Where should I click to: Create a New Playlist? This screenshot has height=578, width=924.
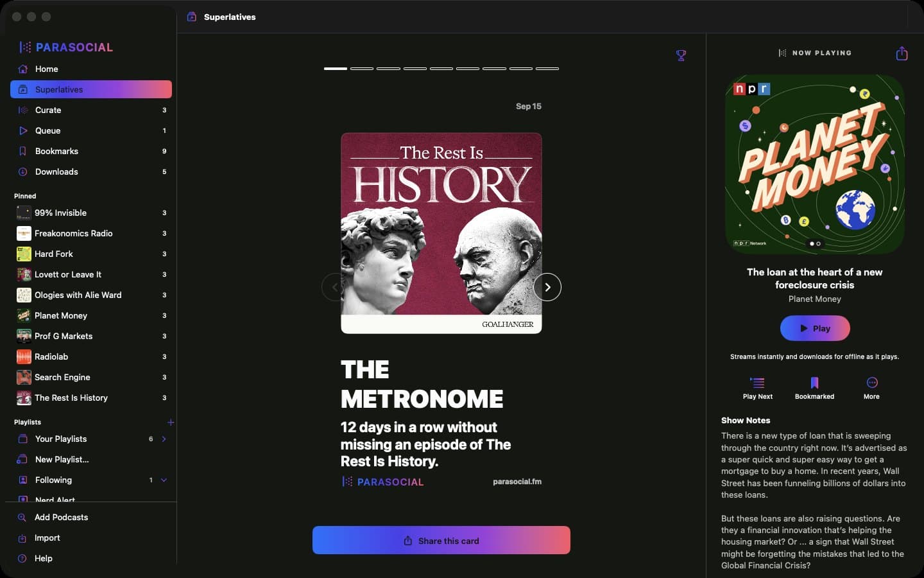click(x=91, y=459)
